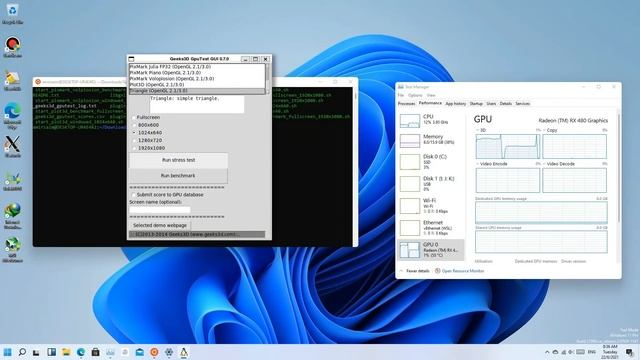Image resolution: width=640 pixels, height=360 pixels.
Task: Select the 1024x640 resolution option
Action: 147,133
